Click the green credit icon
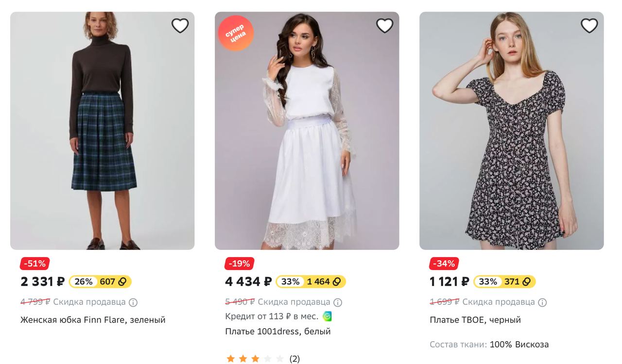The image size is (622, 364). coord(327,316)
